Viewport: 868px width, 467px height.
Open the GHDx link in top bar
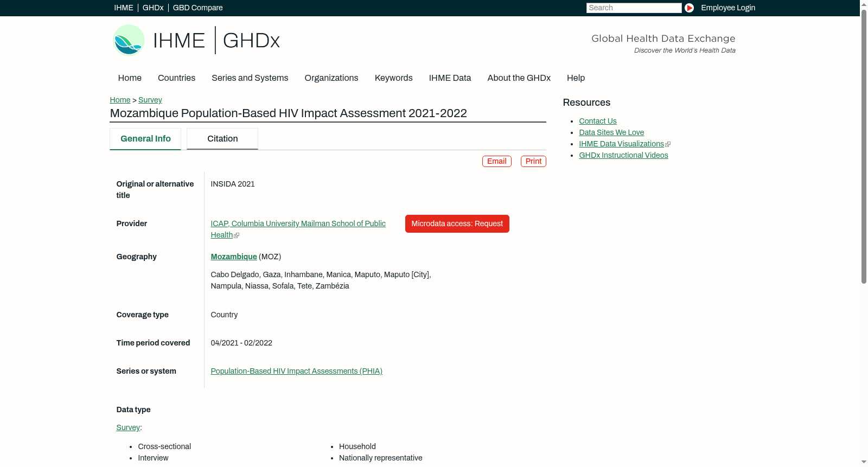[153, 8]
